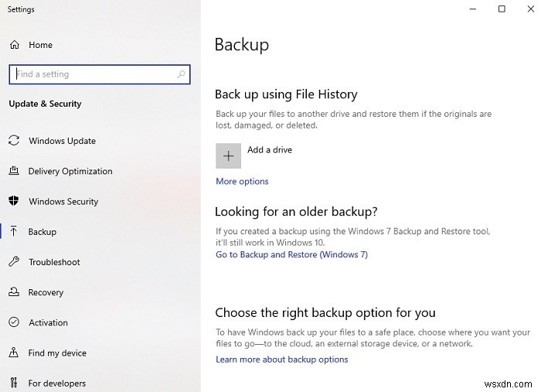Open Go to Backup and Restore (Windows 7)

[x=292, y=254]
